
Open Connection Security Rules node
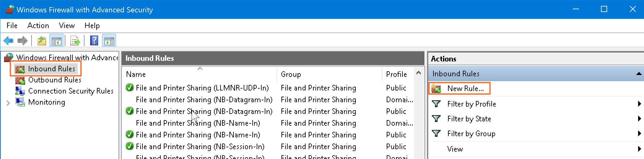71,91
